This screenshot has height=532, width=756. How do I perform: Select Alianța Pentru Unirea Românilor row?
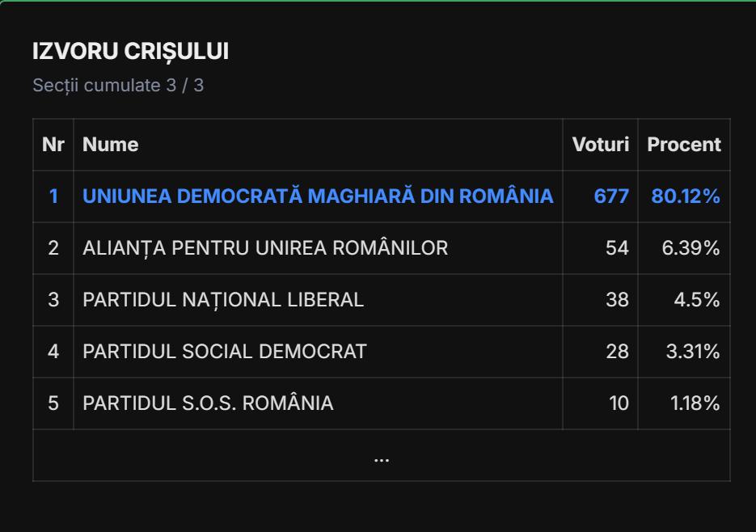click(x=265, y=248)
